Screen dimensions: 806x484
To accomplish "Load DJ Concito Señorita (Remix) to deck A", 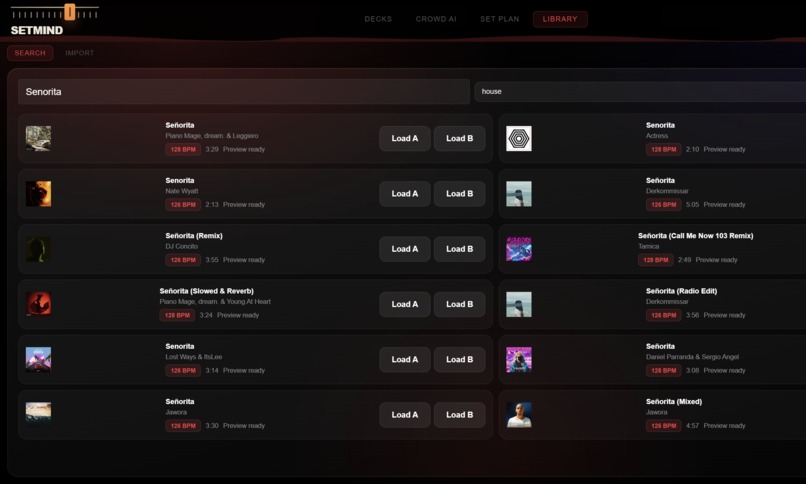I will click(x=405, y=249).
